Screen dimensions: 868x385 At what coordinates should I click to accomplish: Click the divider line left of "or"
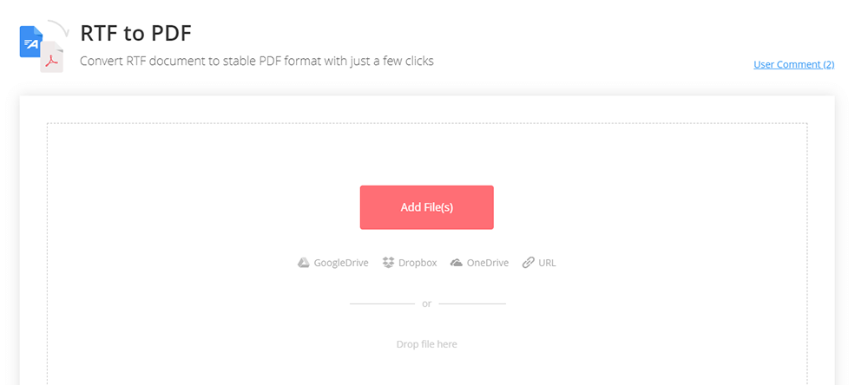[382, 303]
